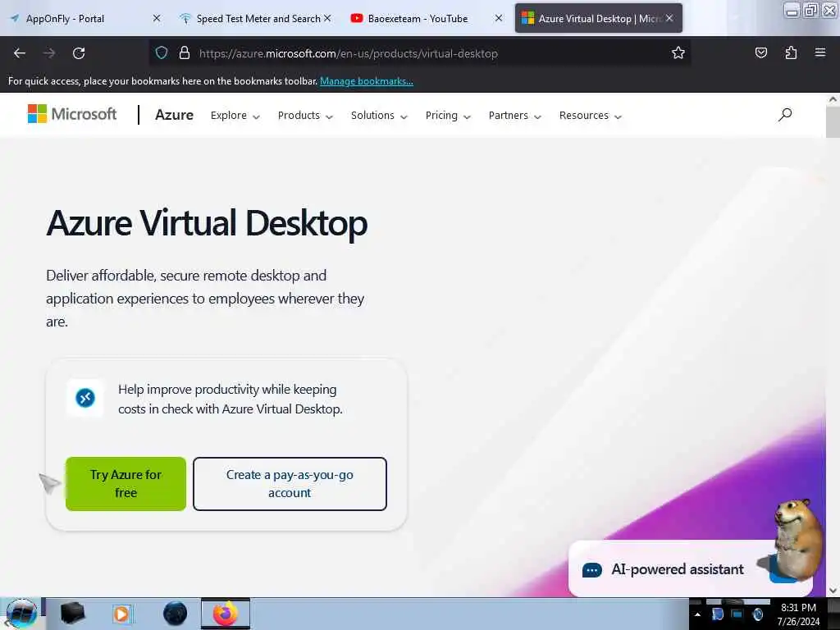
Task: Open the dark globe taskbar app
Action: [x=176, y=614]
